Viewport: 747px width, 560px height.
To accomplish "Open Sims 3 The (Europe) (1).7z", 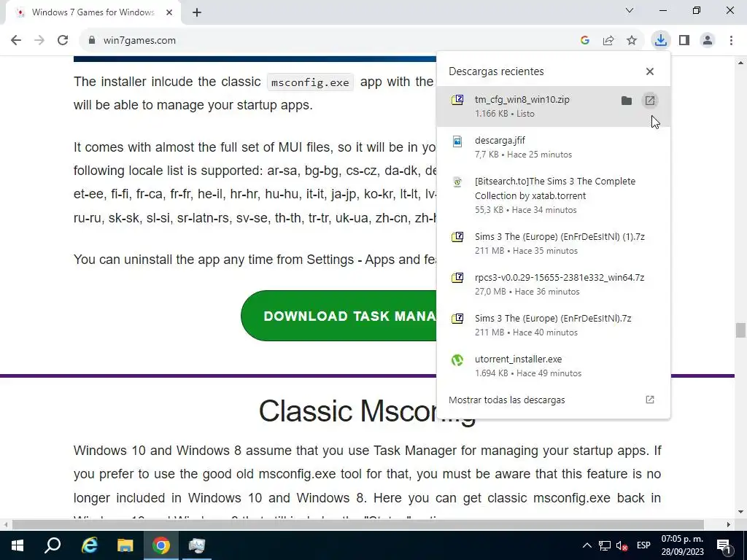I will pyautogui.click(x=553, y=244).
